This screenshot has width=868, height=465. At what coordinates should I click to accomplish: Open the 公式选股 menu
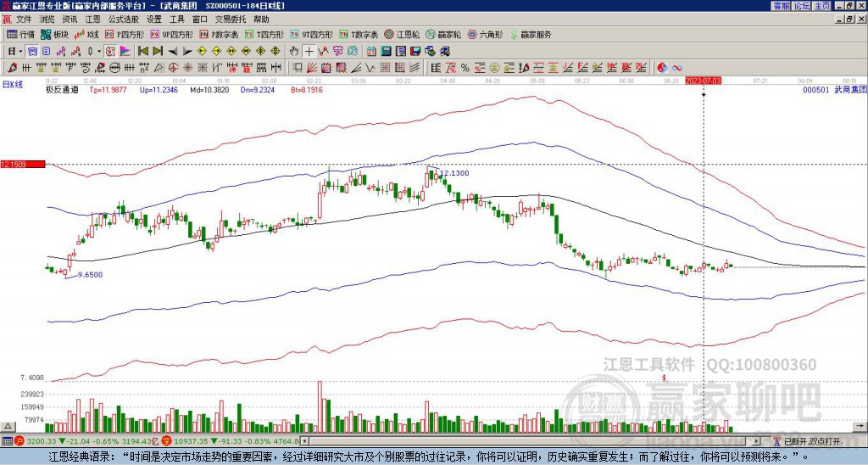[x=123, y=20]
